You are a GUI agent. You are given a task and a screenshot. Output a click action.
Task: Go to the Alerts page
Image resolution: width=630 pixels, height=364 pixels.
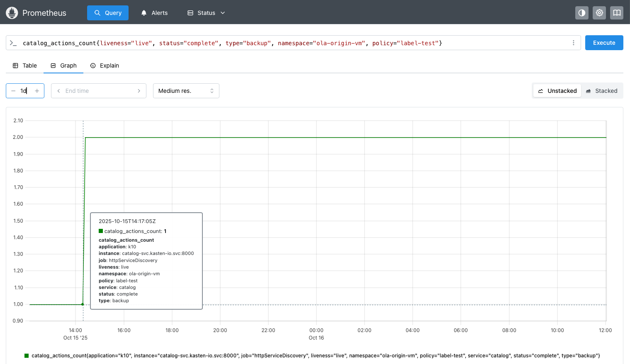[154, 13]
